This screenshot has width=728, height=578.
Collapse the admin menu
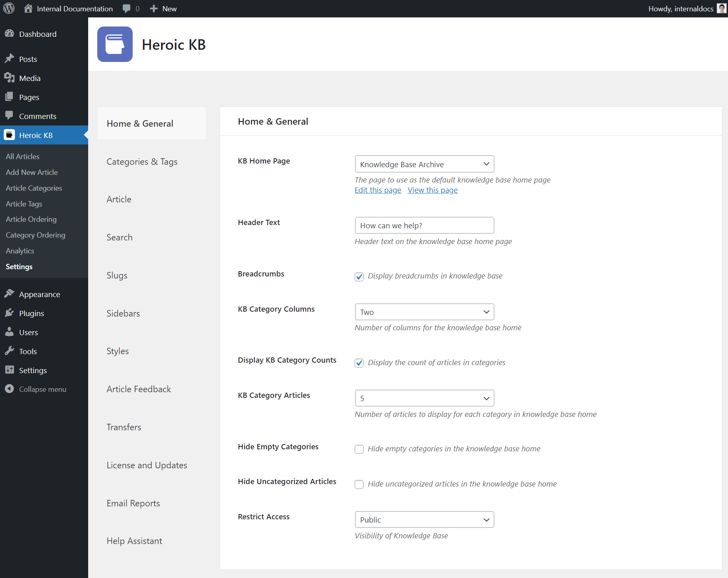tap(10, 389)
